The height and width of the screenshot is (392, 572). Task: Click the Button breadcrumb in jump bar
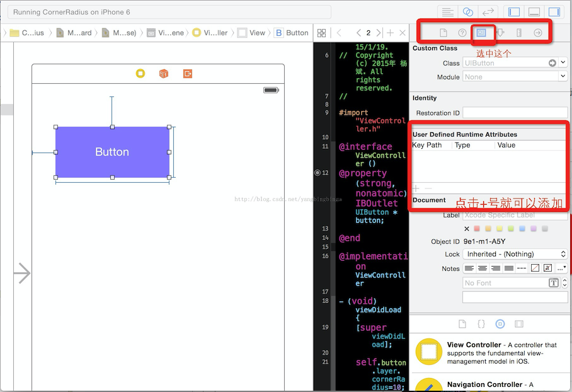[292, 33]
